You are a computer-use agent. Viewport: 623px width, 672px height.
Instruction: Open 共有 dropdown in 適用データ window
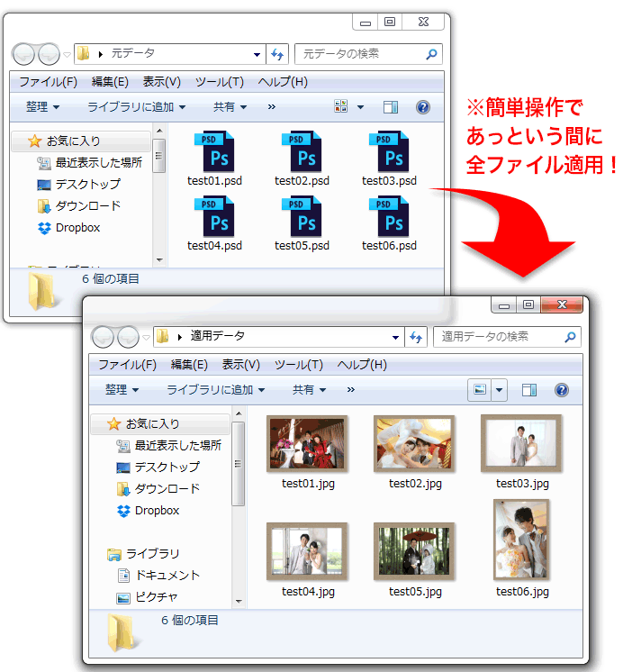(309, 389)
